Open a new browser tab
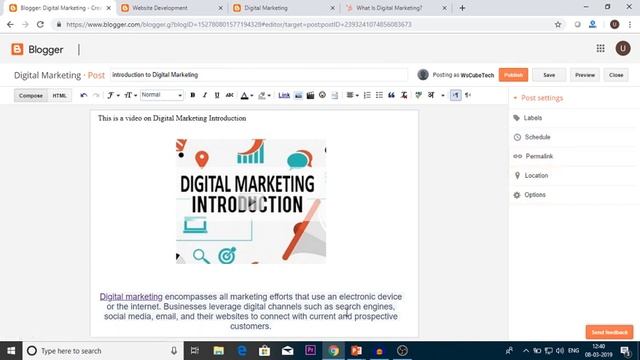 point(462,8)
